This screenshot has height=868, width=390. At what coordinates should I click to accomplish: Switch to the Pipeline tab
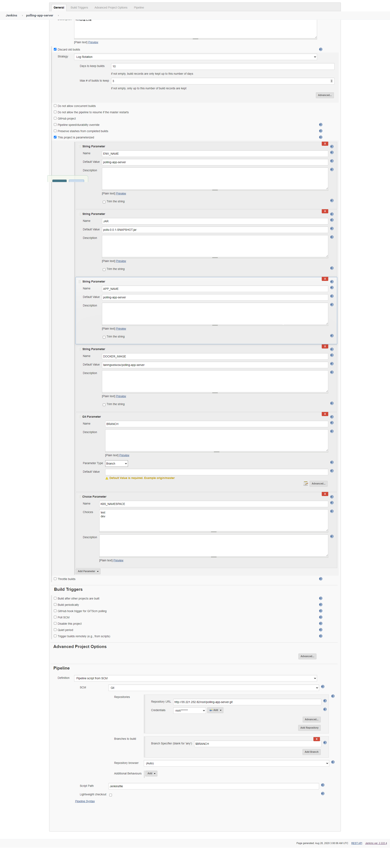pos(139,8)
